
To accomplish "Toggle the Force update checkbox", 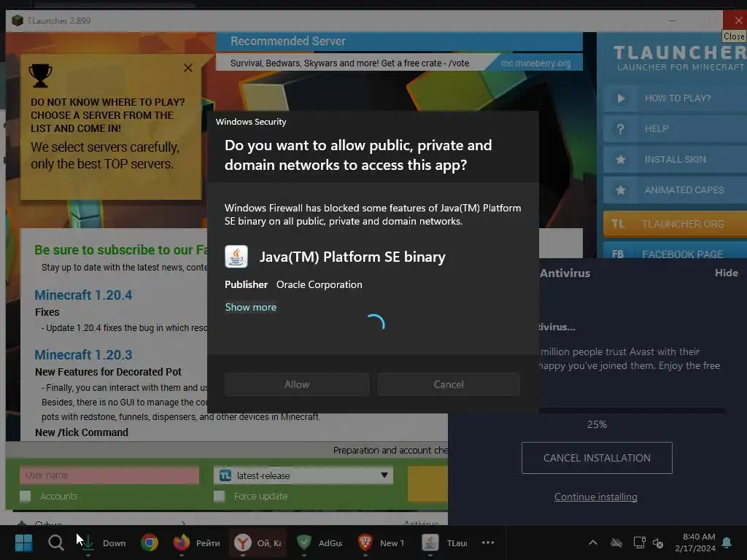I will coord(219,497).
